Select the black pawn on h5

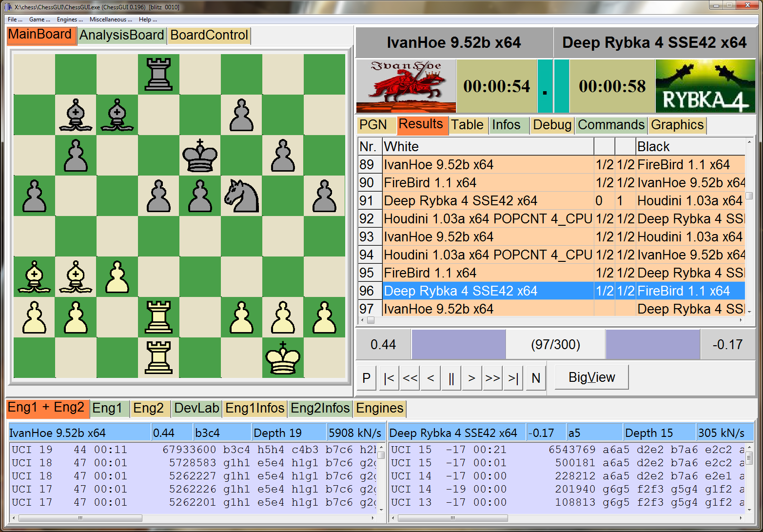coord(324,196)
